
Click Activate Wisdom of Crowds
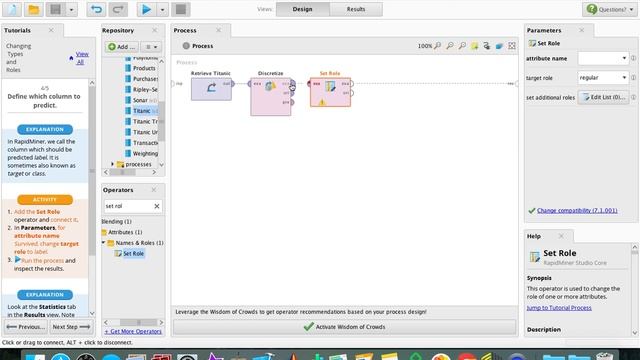(x=345, y=327)
